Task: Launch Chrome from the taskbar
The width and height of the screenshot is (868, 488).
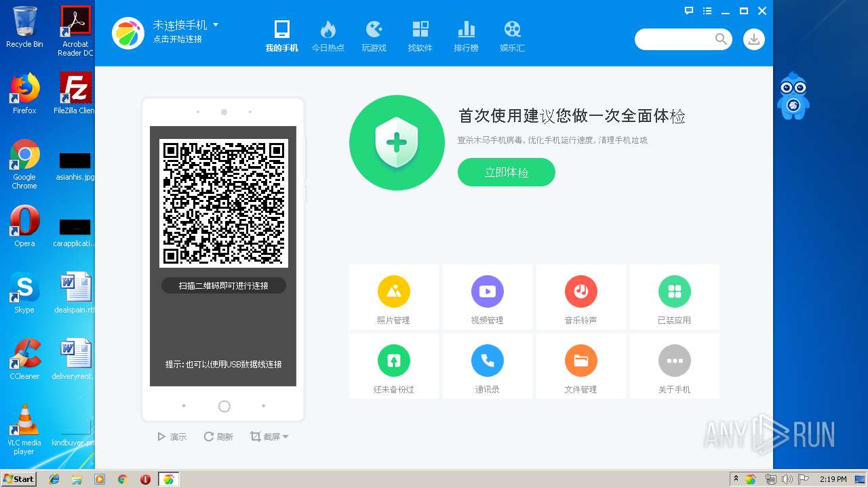Action: pyautogui.click(x=122, y=479)
